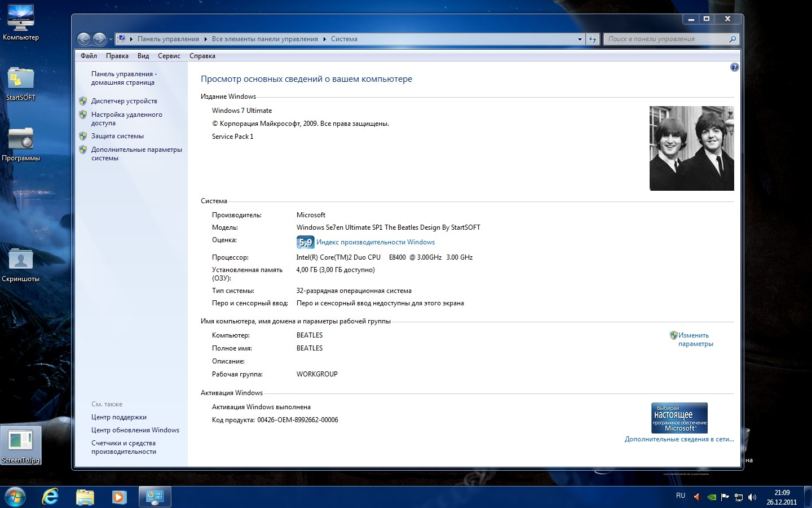This screenshot has height=508, width=812.
Task: Click product key text 00426-OEM-8992662-00006
Action: (298, 420)
